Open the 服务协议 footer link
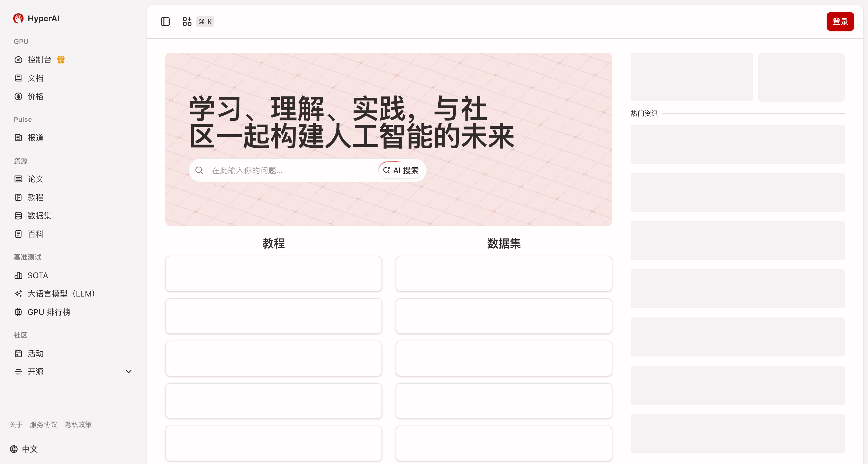This screenshot has height=464, width=868. click(43, 425)
